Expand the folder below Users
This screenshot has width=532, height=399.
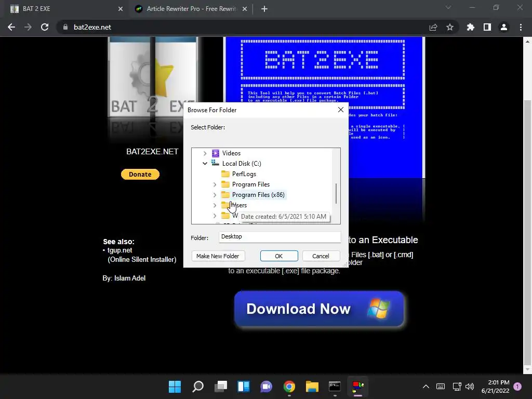coord(215,216)
